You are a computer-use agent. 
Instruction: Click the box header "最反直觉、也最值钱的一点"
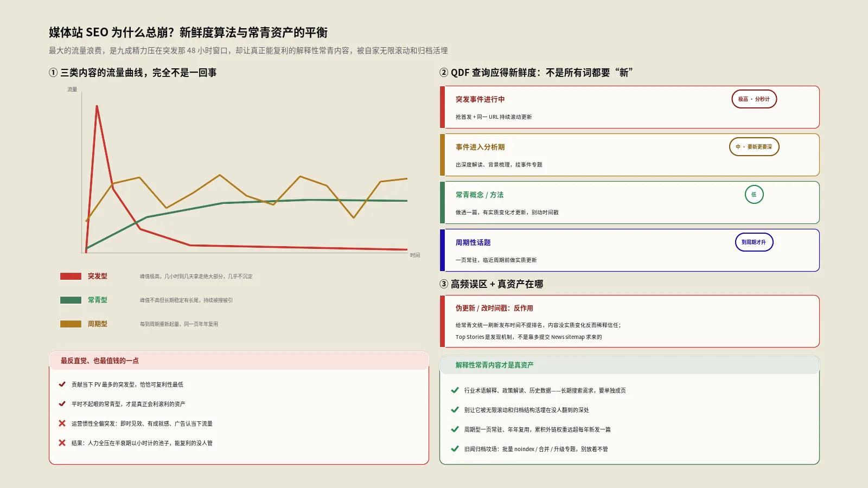pyautogui.click(x=100, y=361)
